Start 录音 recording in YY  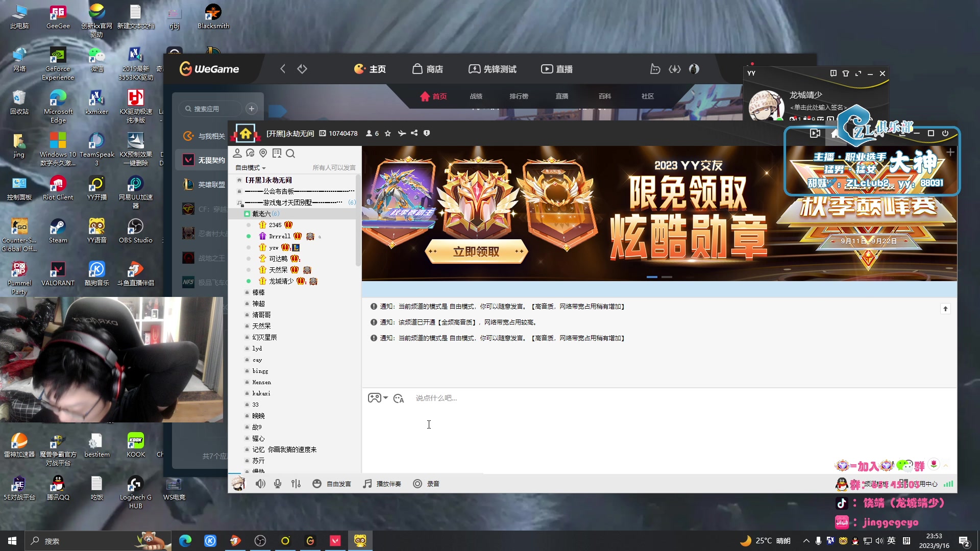click(426, 484)
